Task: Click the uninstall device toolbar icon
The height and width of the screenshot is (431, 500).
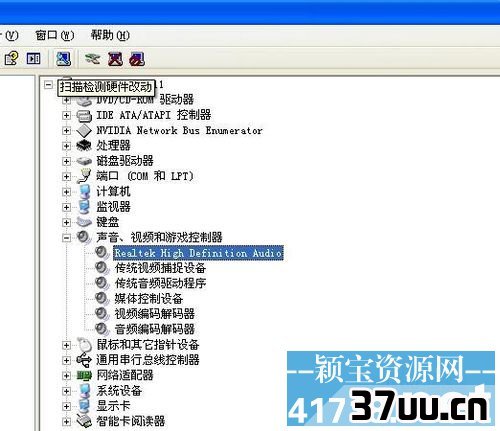Action: pos(137,59)
